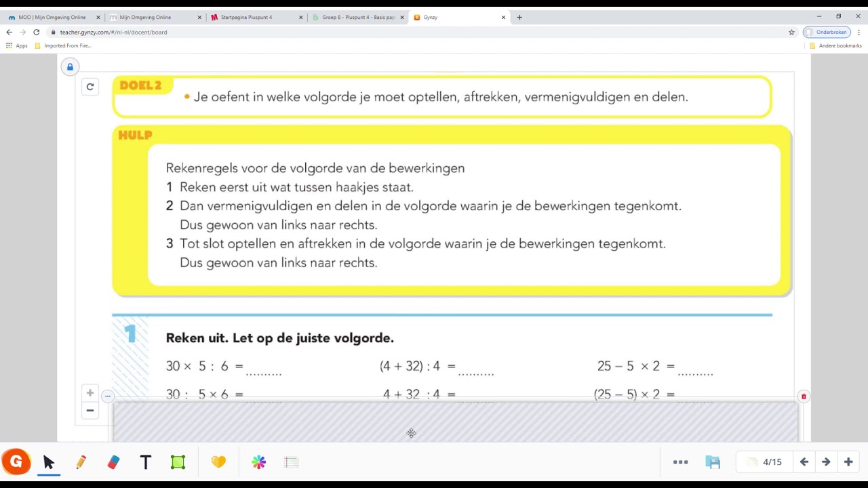Zoom in with the plus button
Image resolution: width=868 pixels, height=488 pixels.
coord(90,393)
